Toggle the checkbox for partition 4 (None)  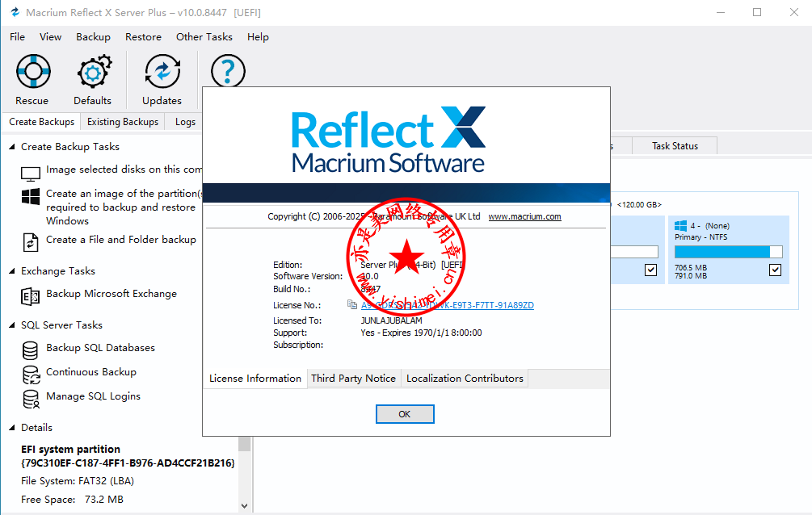[x=775, y=270]
